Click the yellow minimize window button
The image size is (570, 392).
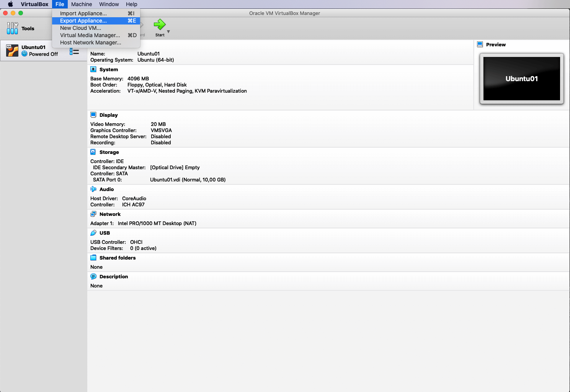tap(13, 13)
